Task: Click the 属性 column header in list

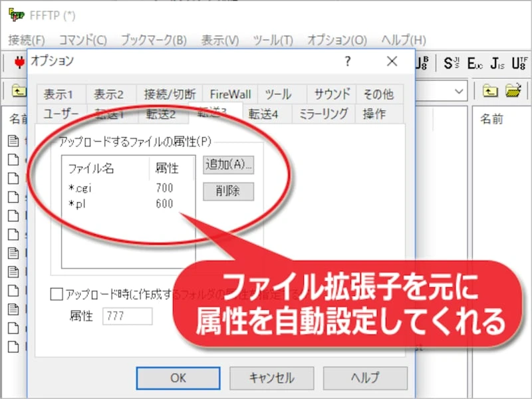Action: pyautogui.click(x=172, y=168)
